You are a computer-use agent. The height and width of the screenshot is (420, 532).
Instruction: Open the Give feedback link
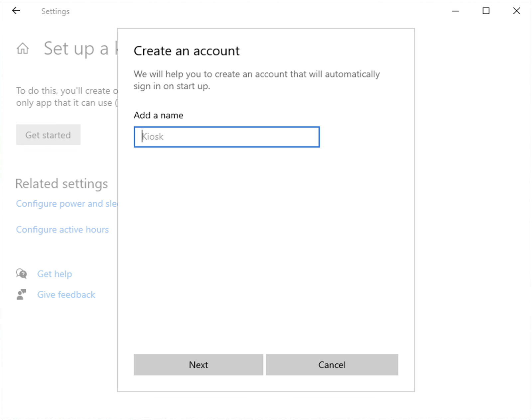(x=66, y=294)
